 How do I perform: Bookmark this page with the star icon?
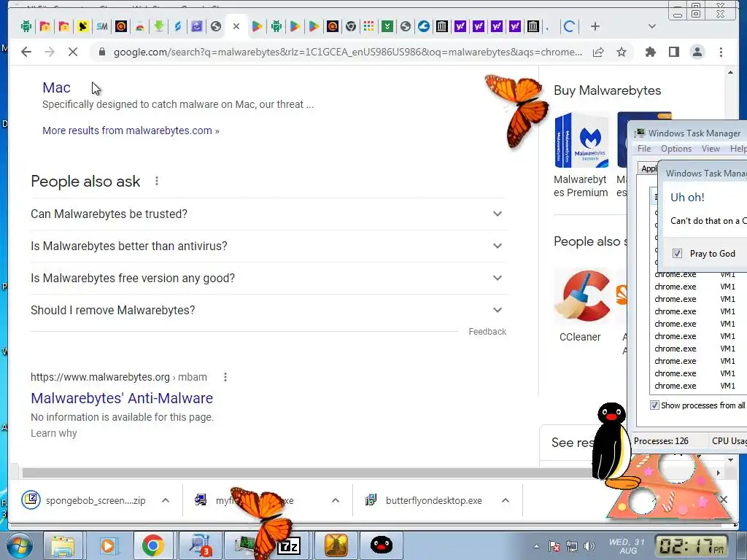click(x=622, y=52)
